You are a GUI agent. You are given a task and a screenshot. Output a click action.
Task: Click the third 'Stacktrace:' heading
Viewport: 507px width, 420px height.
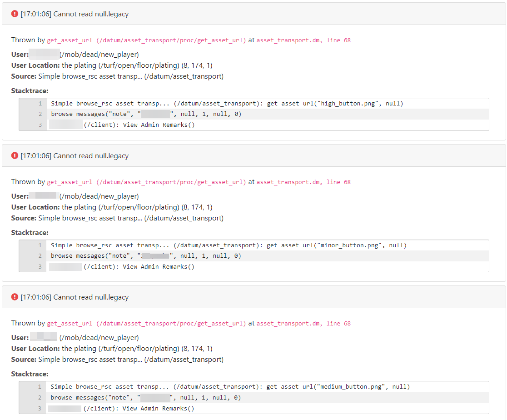pos(30,374)
